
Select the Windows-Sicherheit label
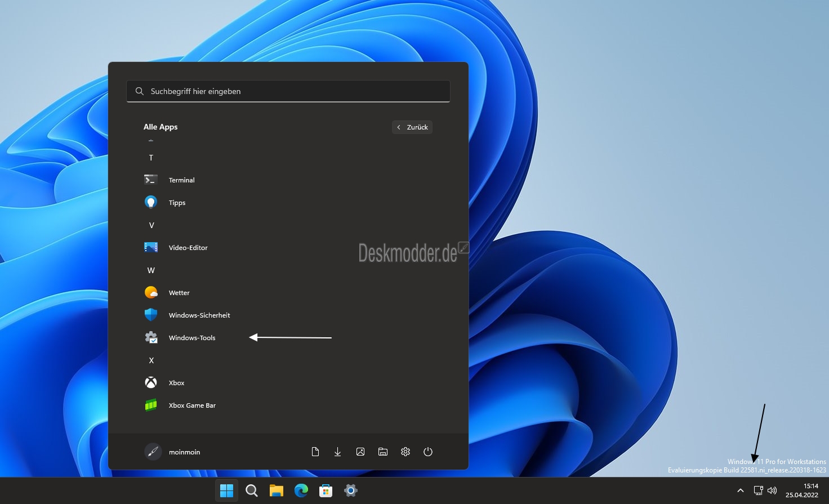point(199,315)
